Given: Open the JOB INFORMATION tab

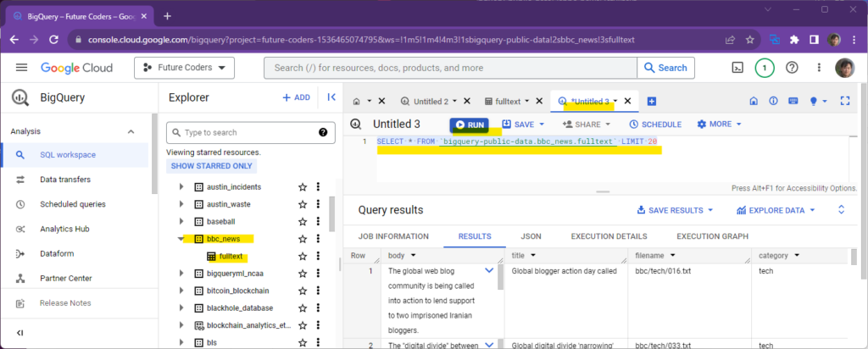Looking at the screenshot, I should coord(393,236).
